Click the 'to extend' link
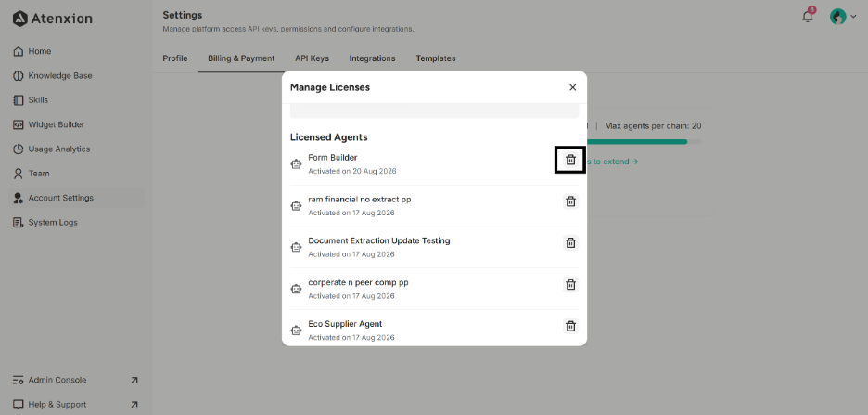 (612, 162)
